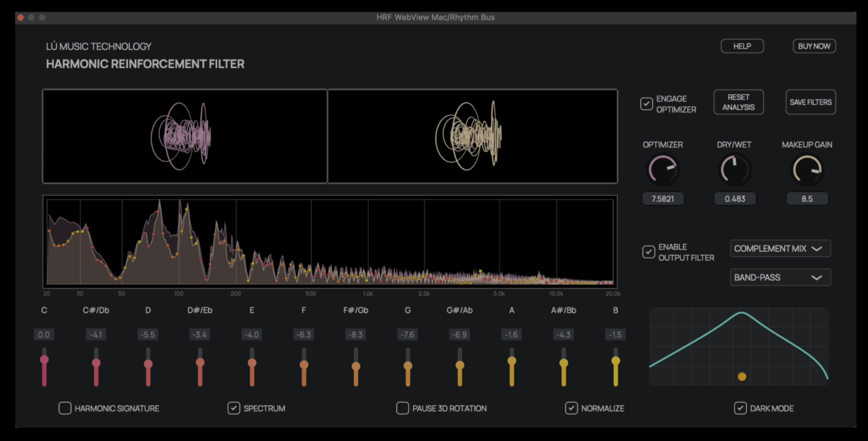868x441 pixels.
Task: Click the A#/Bb gain value -4.3
Action: tap(564, 335)
